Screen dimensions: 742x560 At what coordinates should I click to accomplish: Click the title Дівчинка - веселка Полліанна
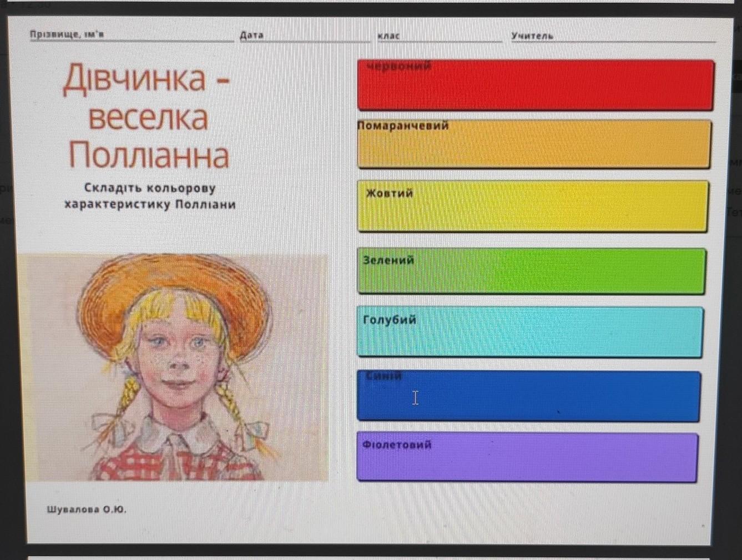coord(148,116)
